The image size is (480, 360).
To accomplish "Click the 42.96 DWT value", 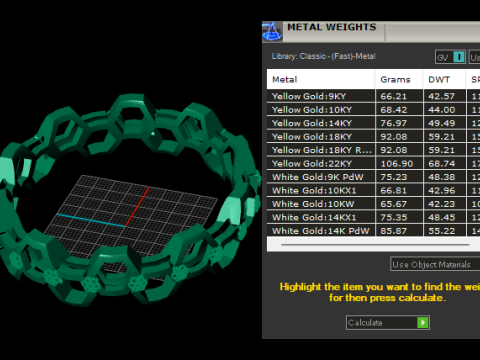I will (x=442, y=191).
